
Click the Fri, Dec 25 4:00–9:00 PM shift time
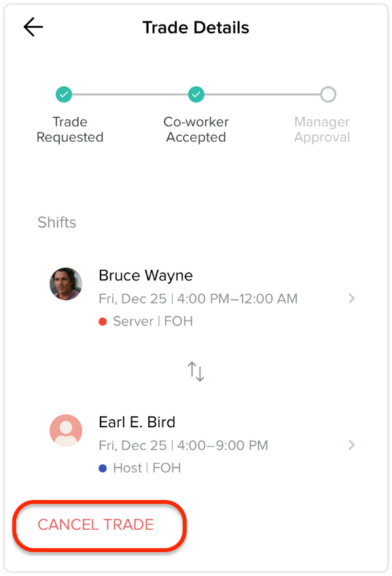click(183, 446)
